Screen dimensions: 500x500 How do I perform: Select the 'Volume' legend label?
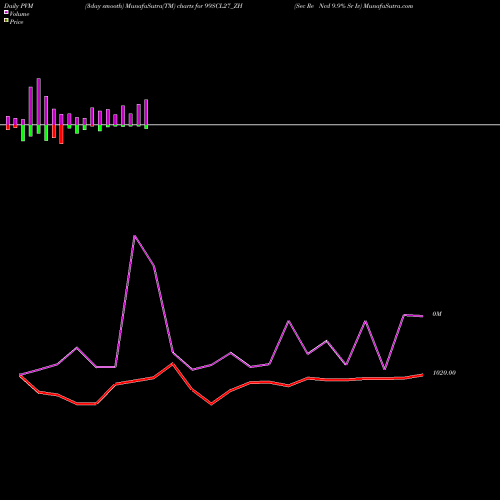tap(19, 14)
